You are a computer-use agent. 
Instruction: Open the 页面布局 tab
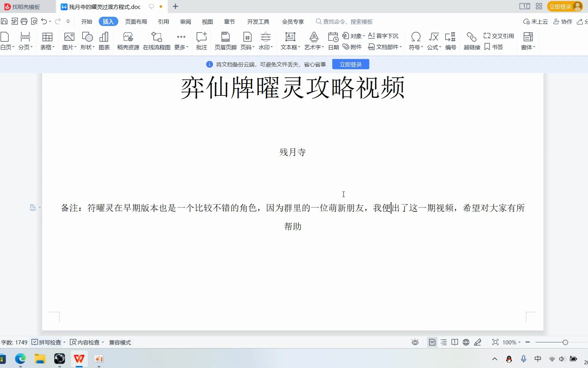pyautogui.click(x=136, y=21)
